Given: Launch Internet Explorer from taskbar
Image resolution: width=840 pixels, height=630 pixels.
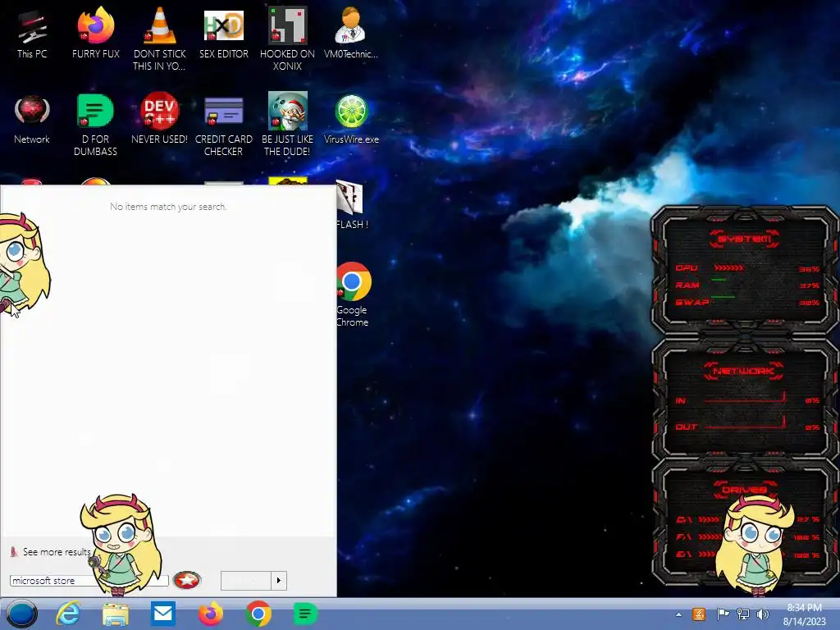Looking at the screenshot, I should (x=68, y=614).
